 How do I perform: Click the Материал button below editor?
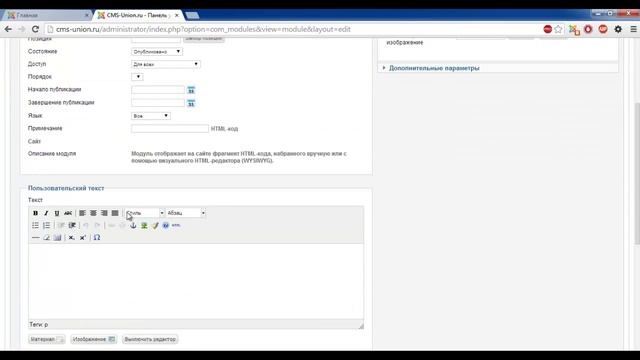pyautogui.click(x=47, y=339)
